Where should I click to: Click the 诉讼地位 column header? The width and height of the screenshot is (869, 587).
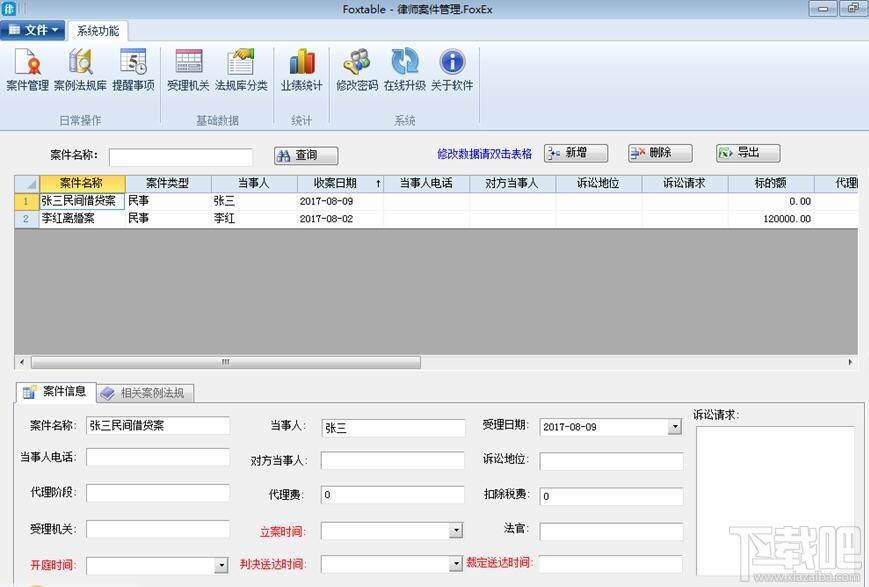[x=599, y=183]
